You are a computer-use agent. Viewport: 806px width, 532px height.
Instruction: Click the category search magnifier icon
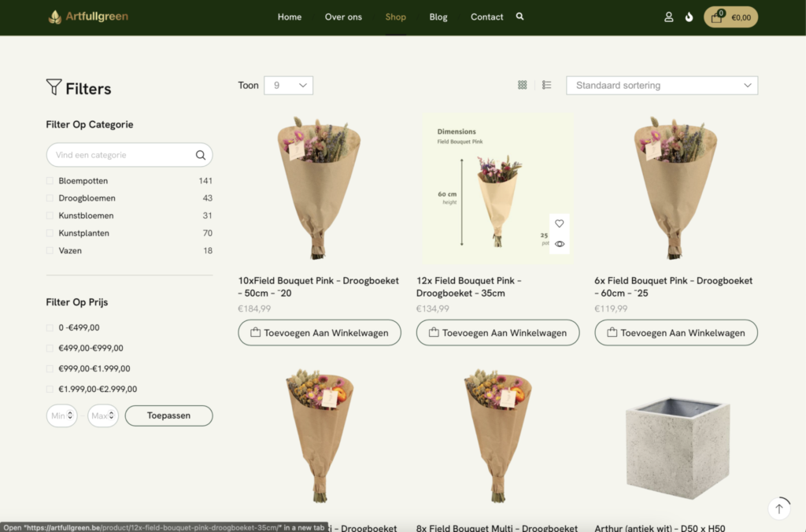tap(201, 155)
